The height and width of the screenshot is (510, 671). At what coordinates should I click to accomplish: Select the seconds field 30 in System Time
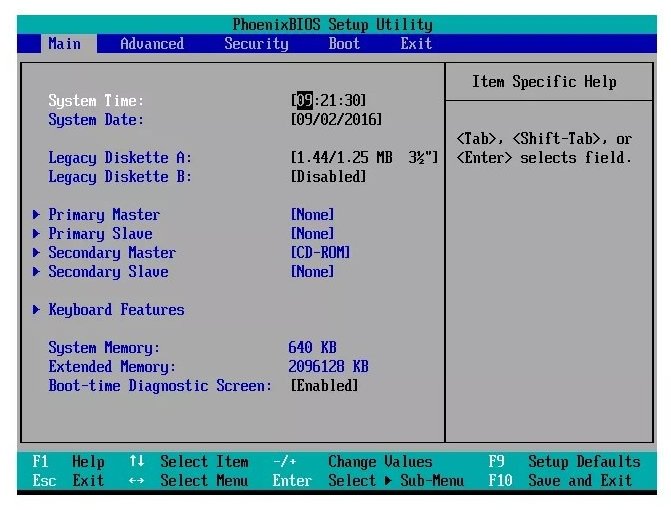[x=353, y=100]
